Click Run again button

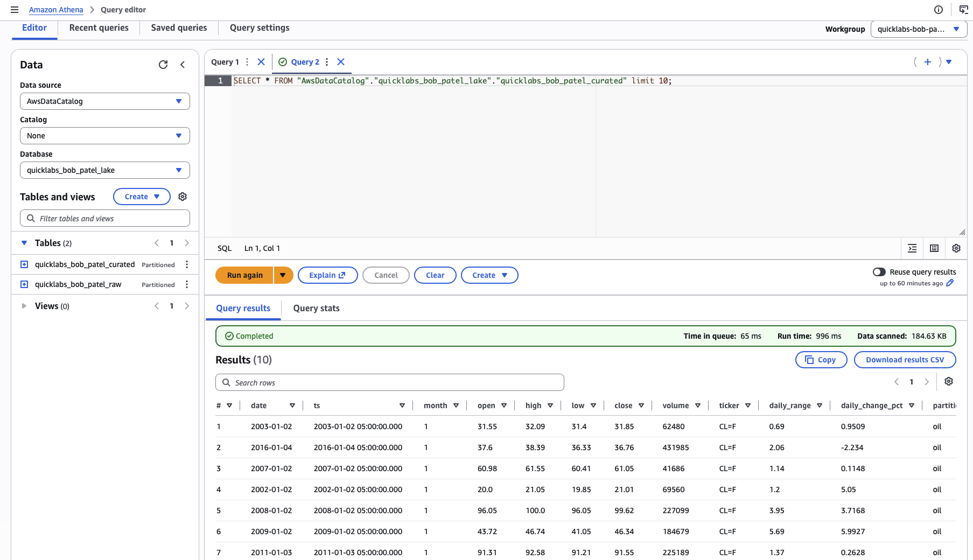(x=244, y=275)
